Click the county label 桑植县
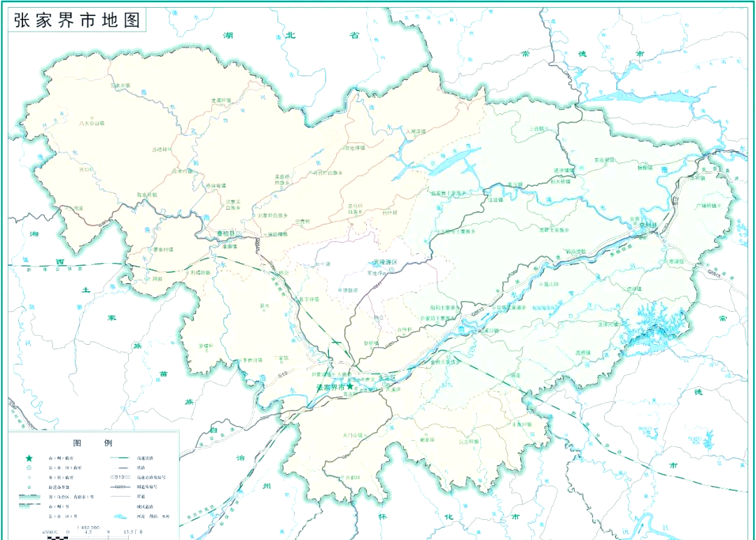Viewport: 756px width, 540px height. click(x=225, y=234)
